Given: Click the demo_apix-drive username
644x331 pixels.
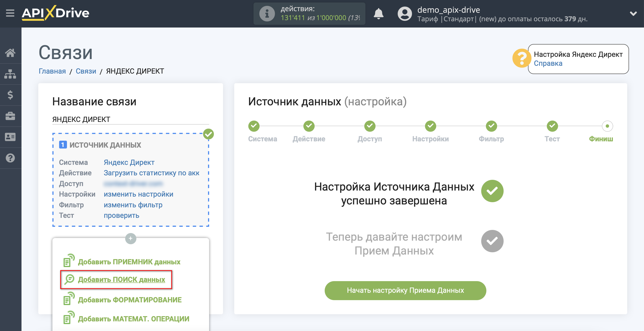Looking at the screenshot, I should (449, 10).
